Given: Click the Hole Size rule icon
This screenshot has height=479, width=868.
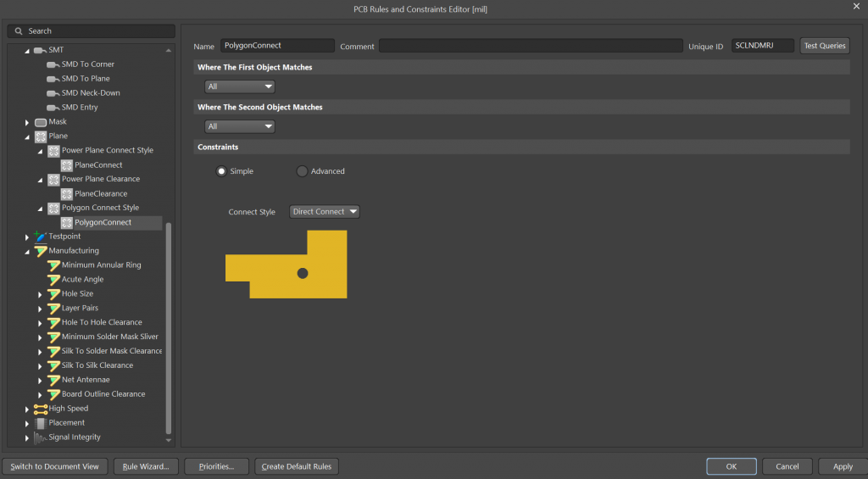Looking at the screenshot, I should pyautogui.click(x=53, y=294).
